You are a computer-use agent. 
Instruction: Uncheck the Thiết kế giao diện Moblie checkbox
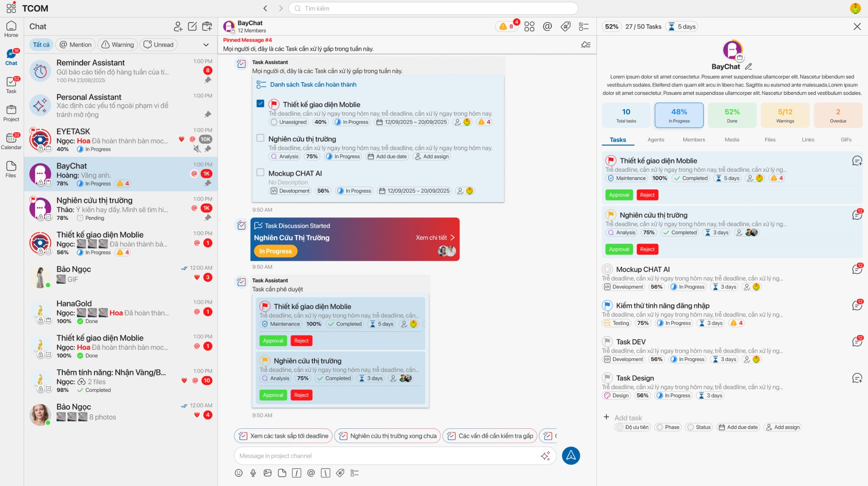point(261,104)
